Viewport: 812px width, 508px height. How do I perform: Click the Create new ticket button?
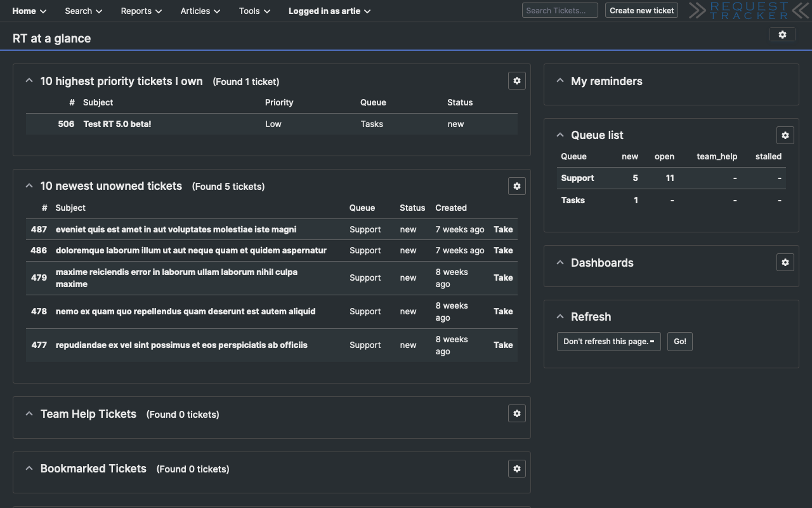pyautogui.click(x=641, y=10)
